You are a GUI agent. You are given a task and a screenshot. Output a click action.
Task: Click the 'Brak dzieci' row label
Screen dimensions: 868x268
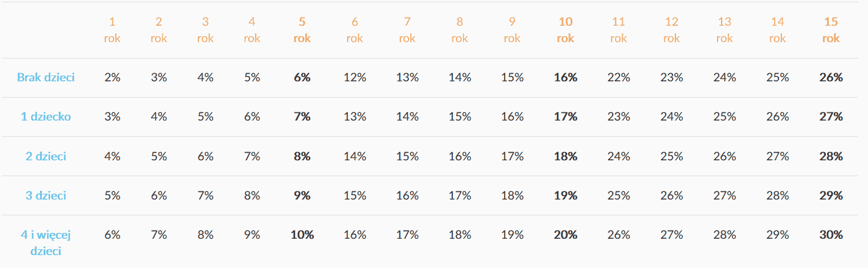click(46, 77)
